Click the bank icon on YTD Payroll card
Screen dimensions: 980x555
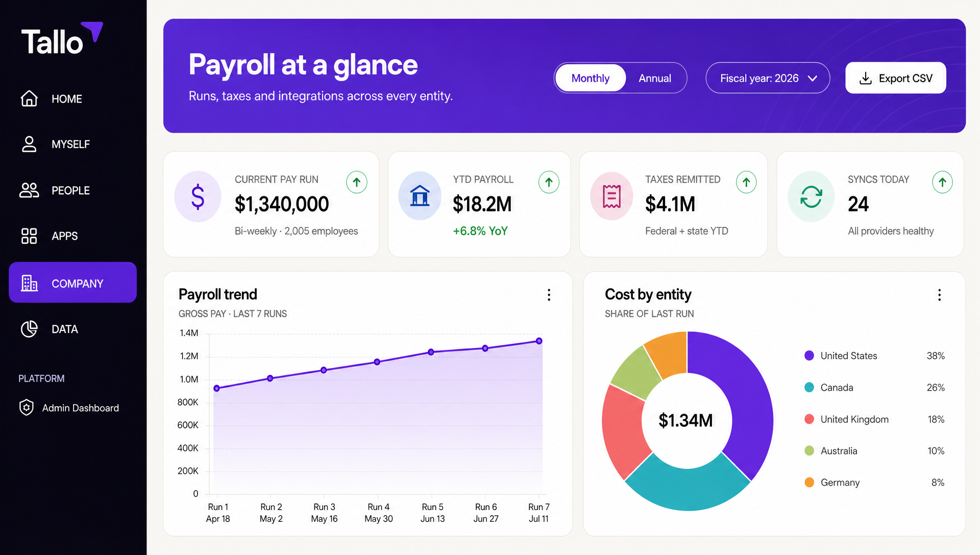click(x=420, y=196)
